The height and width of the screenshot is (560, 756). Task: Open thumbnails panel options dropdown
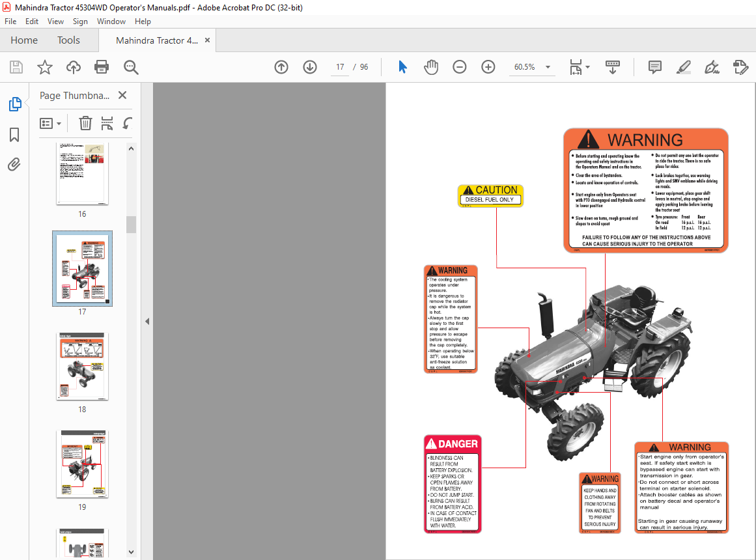(50, 124)
